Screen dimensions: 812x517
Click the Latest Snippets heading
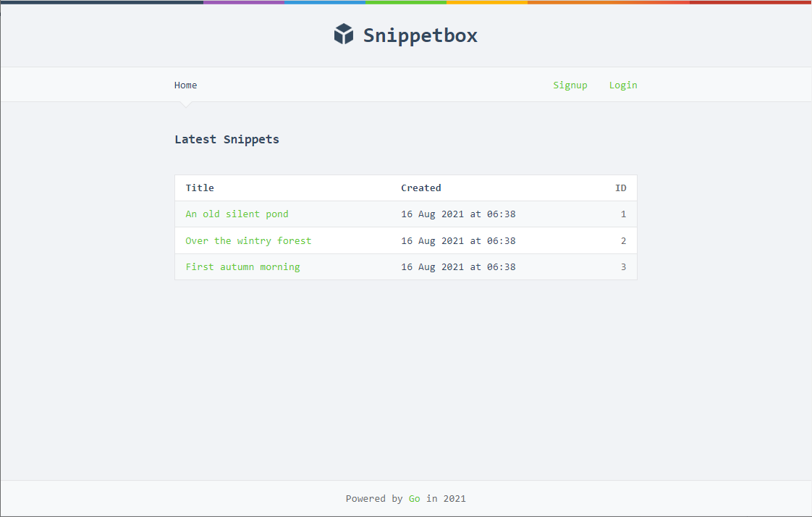[x=227, y=139]
